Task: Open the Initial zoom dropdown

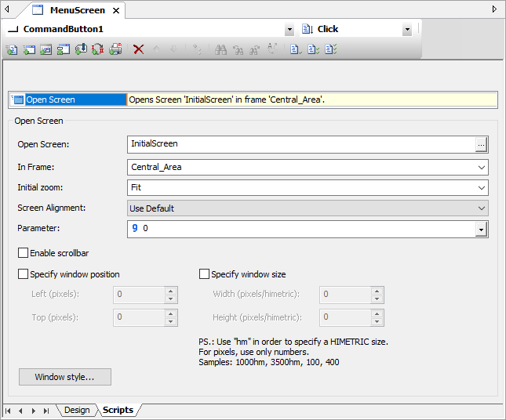Action: click(480, 188)
